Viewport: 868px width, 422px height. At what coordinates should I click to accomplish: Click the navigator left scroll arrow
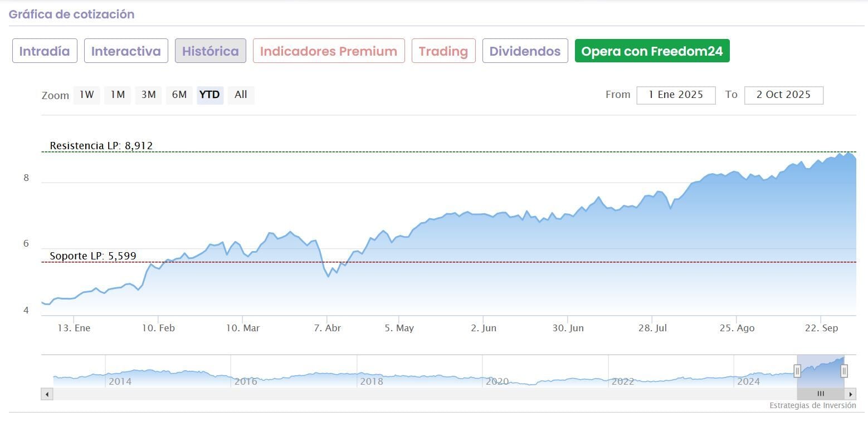[47, 394]
